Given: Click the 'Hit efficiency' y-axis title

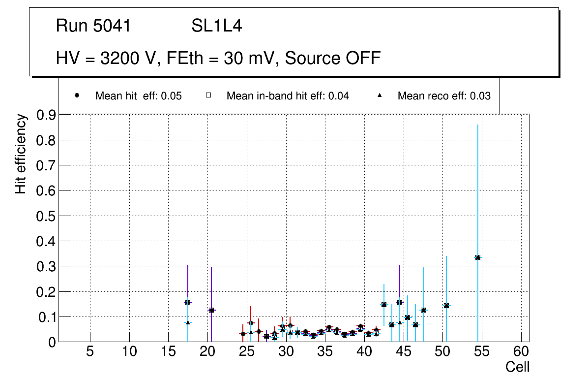Looking at the screenshot, I should [20, 154].
